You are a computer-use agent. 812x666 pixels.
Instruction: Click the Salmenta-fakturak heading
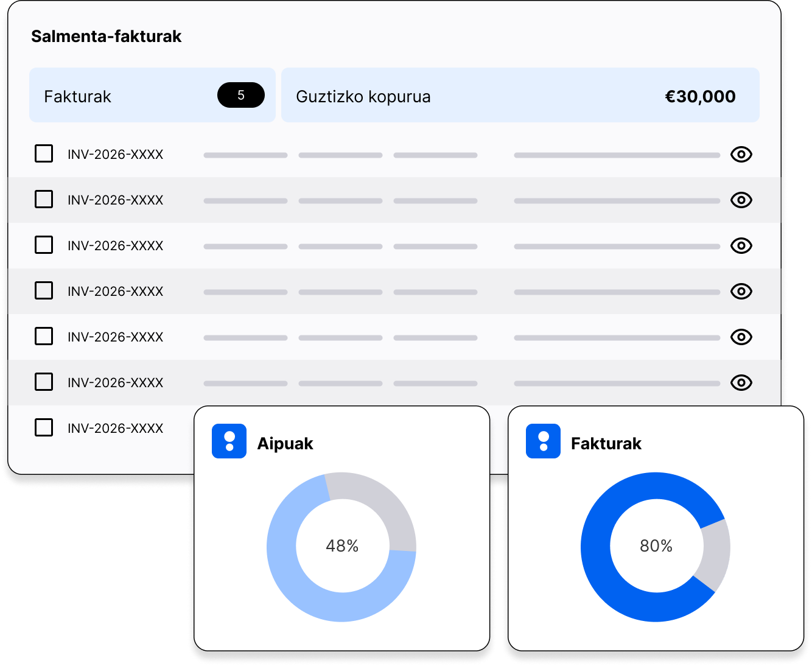(x=107, y=37)
